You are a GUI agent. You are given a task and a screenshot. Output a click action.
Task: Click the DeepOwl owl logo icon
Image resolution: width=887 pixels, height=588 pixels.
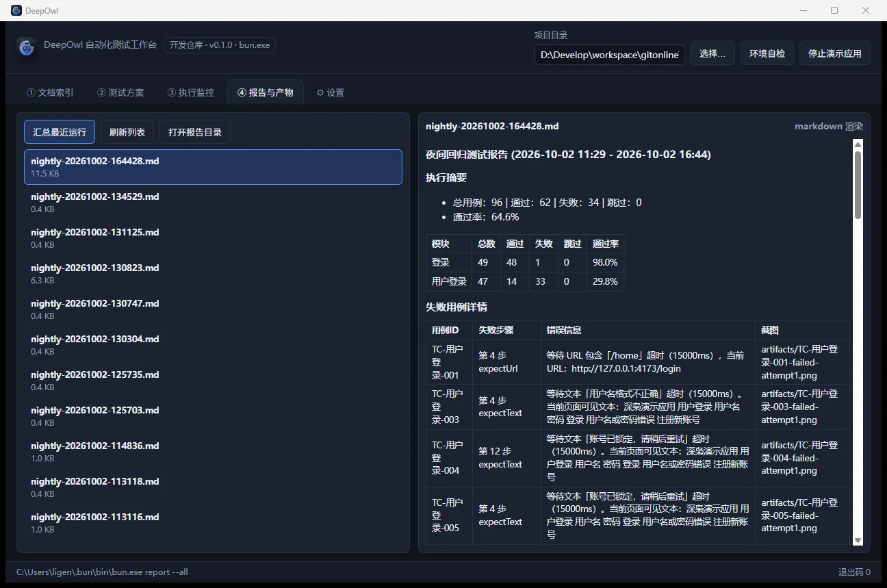27,46
